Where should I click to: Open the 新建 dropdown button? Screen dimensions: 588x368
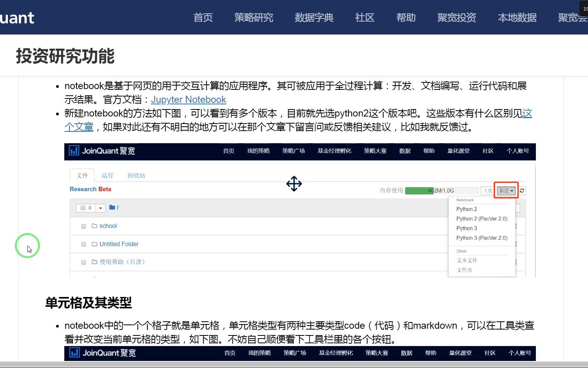(x=506, y=191)
